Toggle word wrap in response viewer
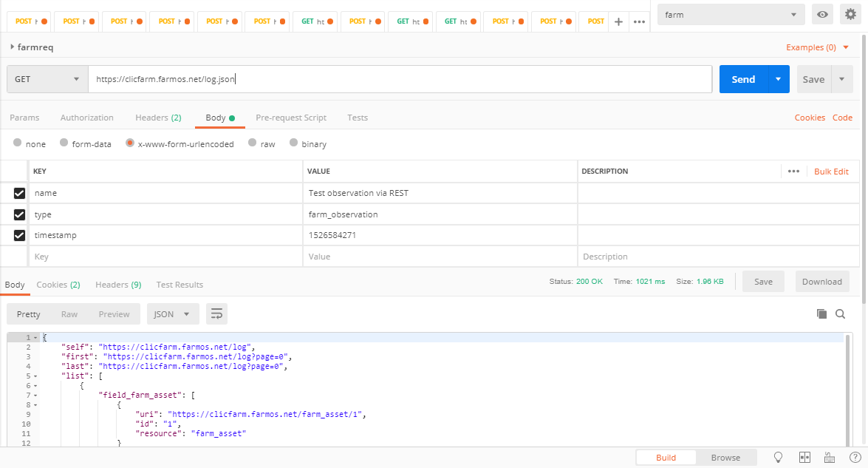This screenshot has height=468, width=868. pos(216,314)
